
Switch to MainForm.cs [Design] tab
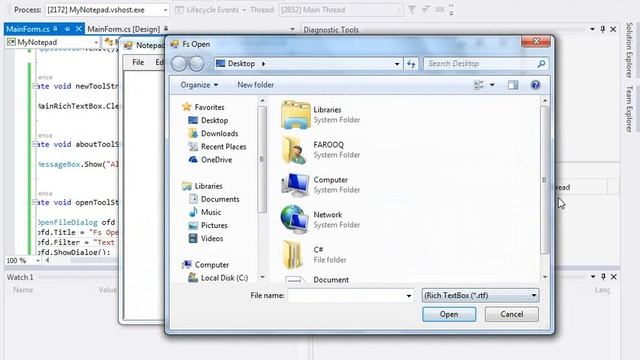pos(123,29)
